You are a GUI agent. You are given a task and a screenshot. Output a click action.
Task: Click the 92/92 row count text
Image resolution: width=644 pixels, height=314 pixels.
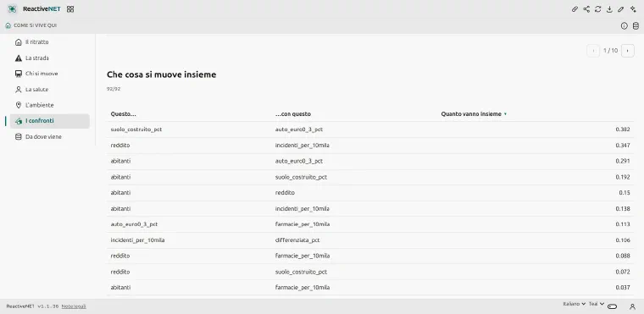coord(114,89)
